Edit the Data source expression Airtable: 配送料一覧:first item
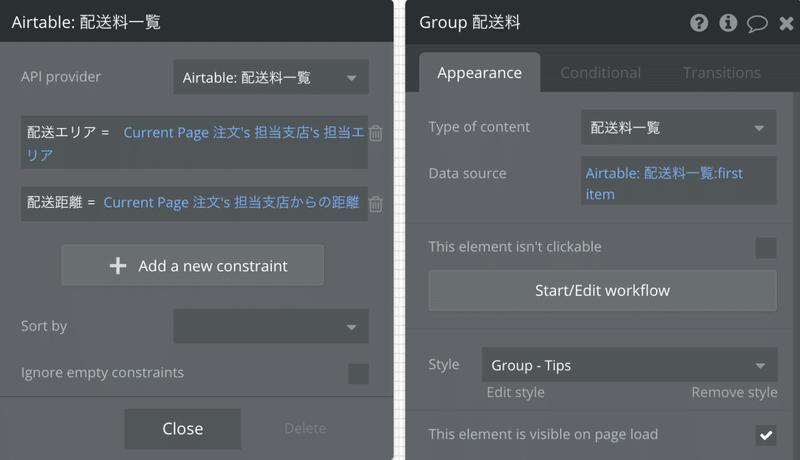Viewport: 800px width, 460px height. 679,181
